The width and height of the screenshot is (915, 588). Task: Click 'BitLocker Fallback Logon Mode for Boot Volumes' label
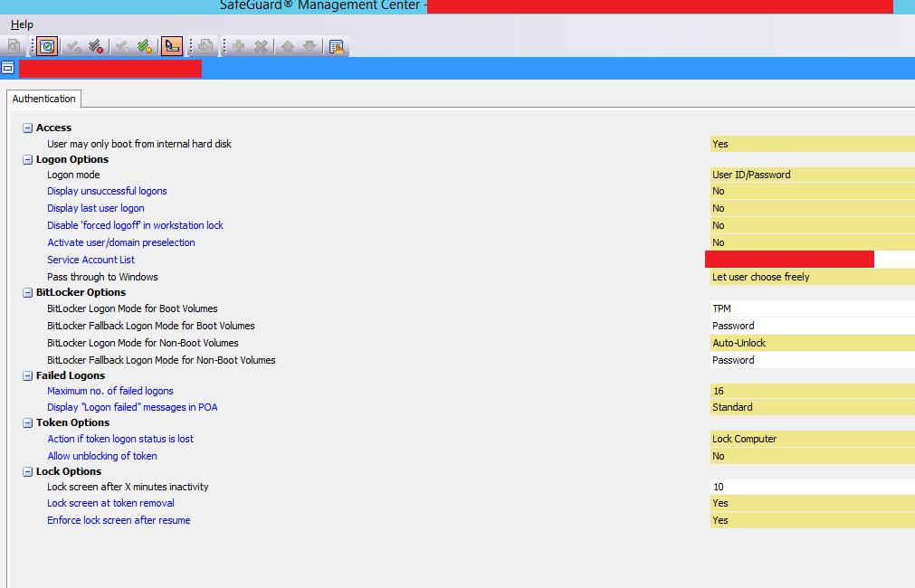click(151, 326)
